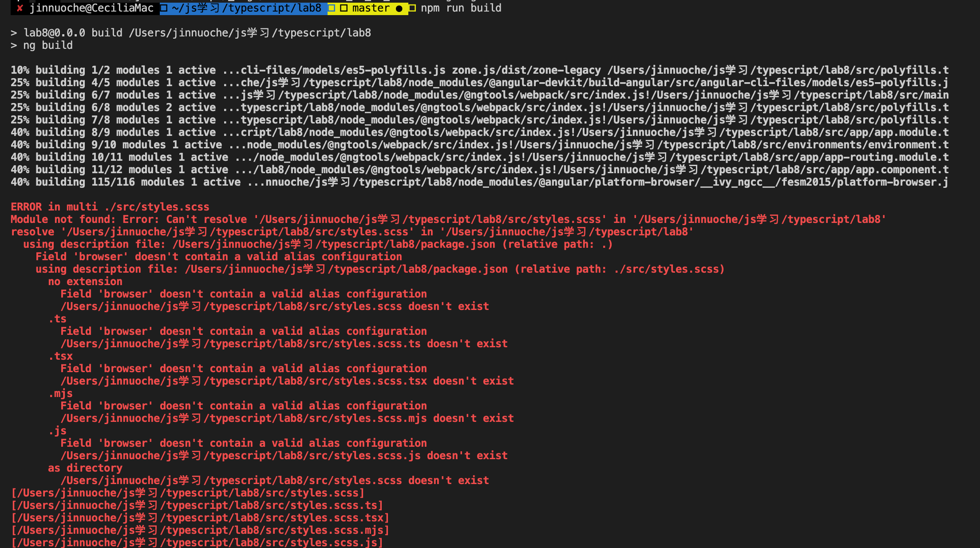Click the 'as directory' line
This screenshot has height=548, width=980.
pos(85,468)
